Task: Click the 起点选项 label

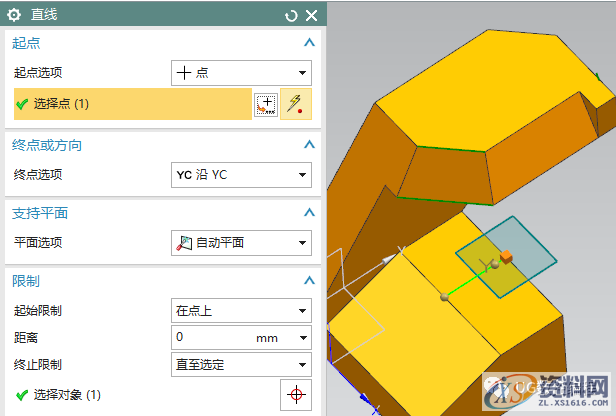Action: click(x=38, y=72)
